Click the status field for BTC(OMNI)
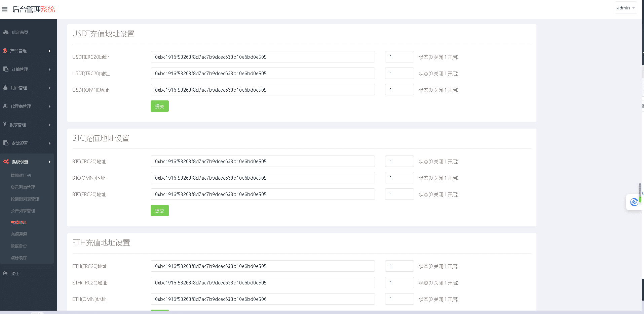 tap(399, 178)
